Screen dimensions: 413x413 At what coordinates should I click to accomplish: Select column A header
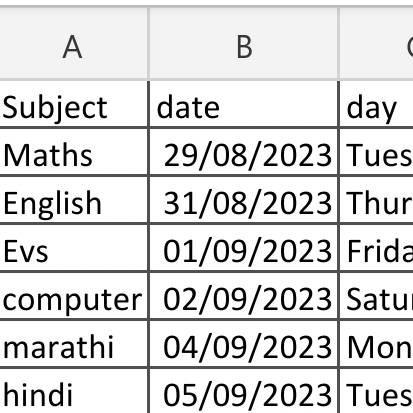(x=74, y=44)
